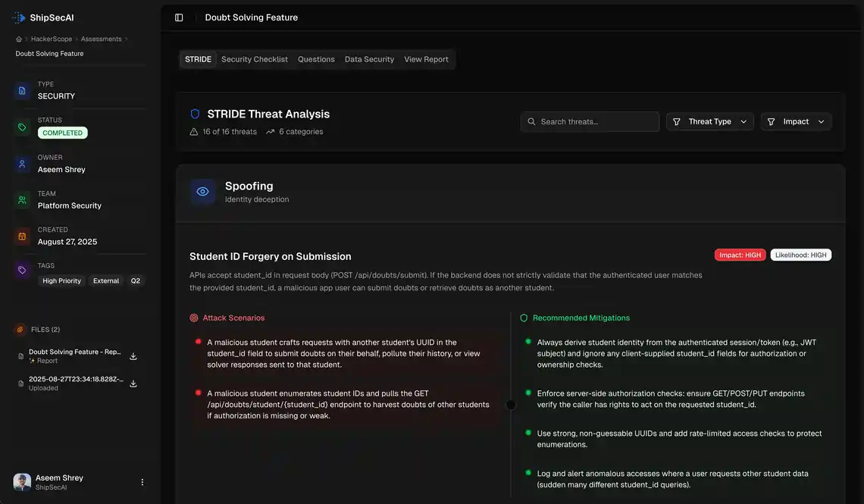Download the Doubt Solving Feature report file

pyautogui.click(x=133, y=356)
